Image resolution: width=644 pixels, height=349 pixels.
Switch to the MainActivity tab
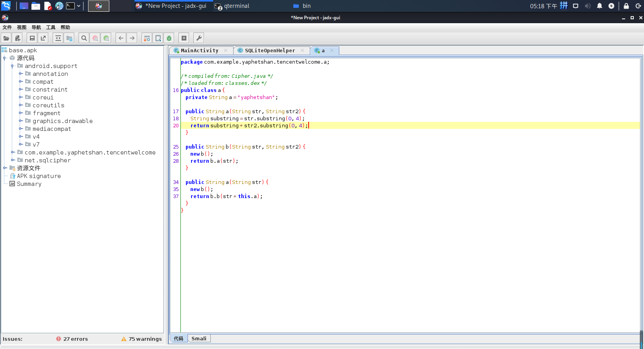point(199,51)
